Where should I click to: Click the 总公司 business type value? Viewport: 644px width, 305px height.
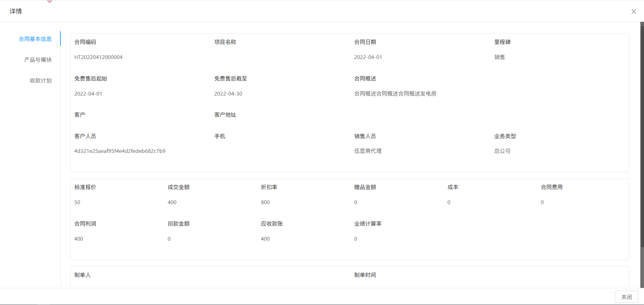point(502,151)
